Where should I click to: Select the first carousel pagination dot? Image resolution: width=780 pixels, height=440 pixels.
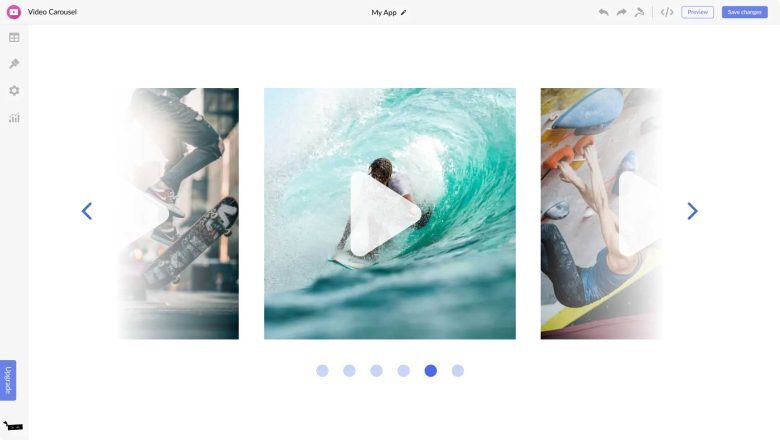pos(322,371)
